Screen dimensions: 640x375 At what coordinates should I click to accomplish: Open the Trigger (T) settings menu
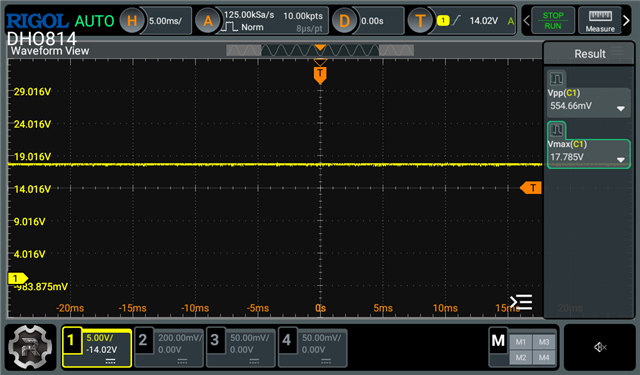click(x=420, y=21)
